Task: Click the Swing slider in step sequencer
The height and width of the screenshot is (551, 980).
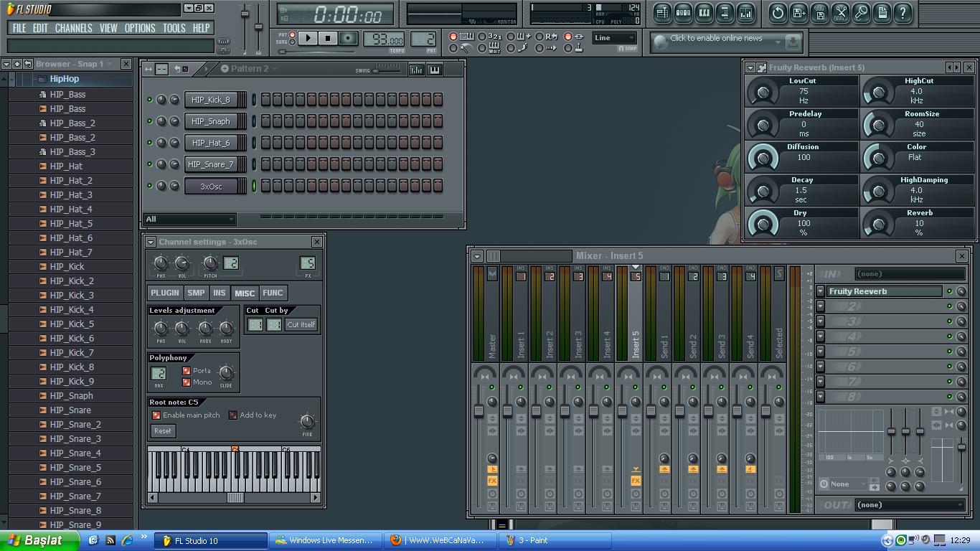Action: (x=387, y=70)
